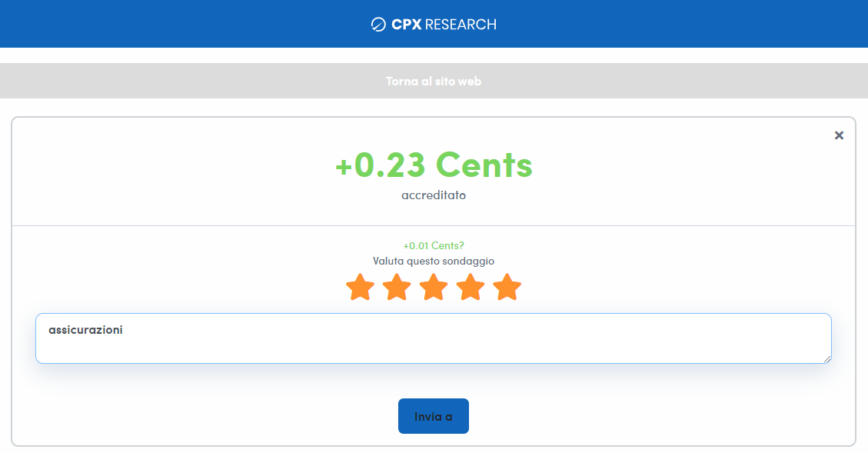Click the Torna al sito web bar
The width and height of the screenshot is (868, 453).
coord(434,81)
